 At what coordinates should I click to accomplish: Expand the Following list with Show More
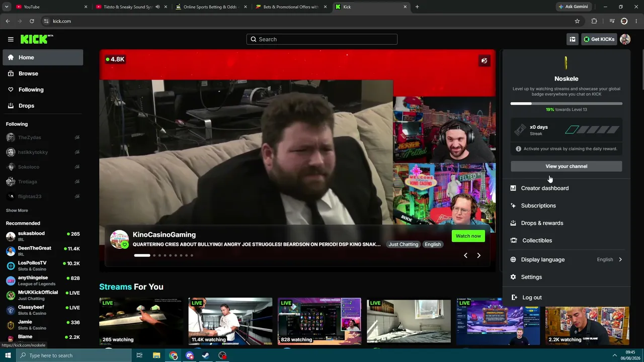[17, 210]
